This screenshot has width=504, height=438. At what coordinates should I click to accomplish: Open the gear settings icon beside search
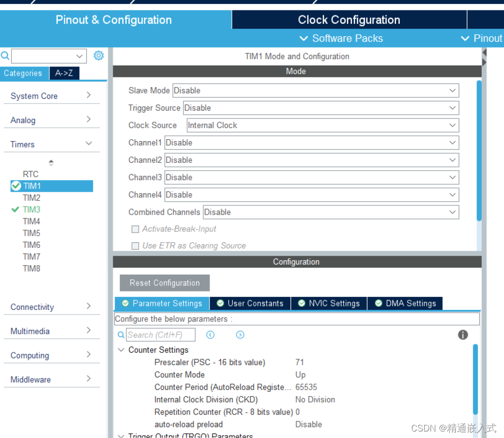(x=98, y=56)
